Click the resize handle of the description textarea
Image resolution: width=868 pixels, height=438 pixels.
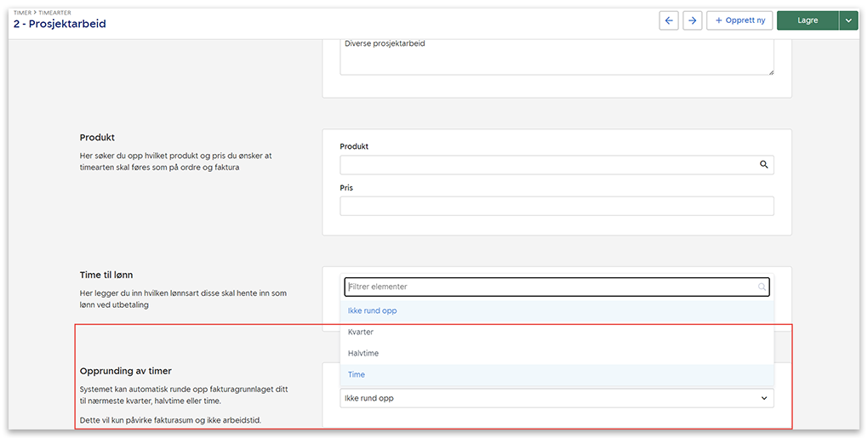(x=770, y=72)
